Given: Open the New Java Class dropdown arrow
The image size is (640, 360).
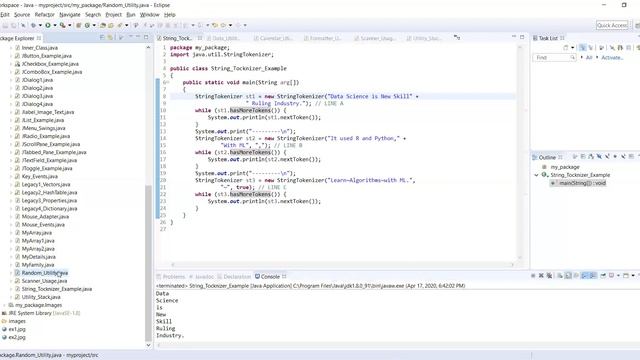Looking at the screenshot, I should click(94, 25).
